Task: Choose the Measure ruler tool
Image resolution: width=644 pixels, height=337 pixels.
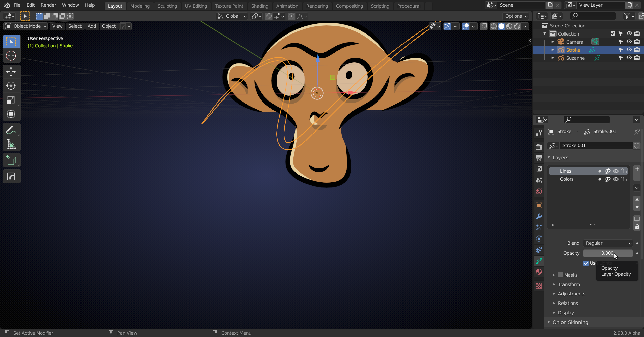Action: 11,144
